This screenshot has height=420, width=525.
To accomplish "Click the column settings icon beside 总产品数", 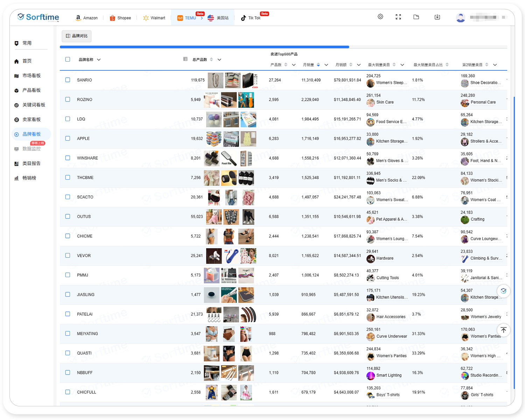I will click(x=185, y=59).
